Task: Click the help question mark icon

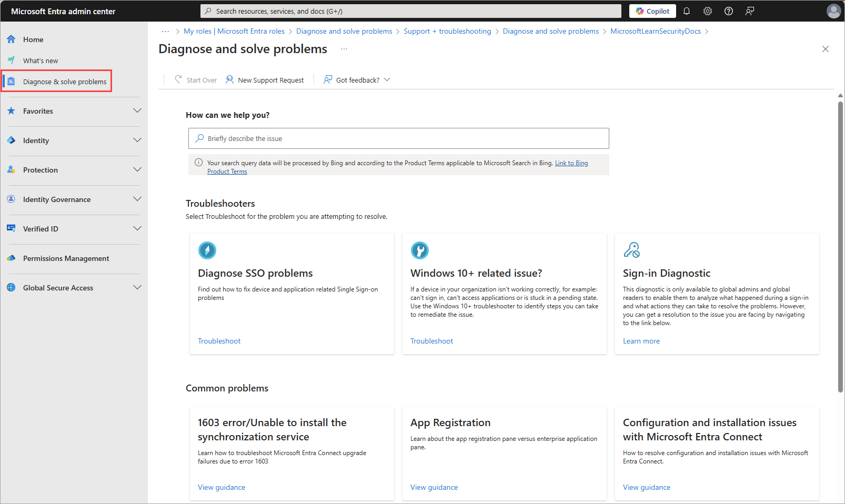Action: pos(728,11)
